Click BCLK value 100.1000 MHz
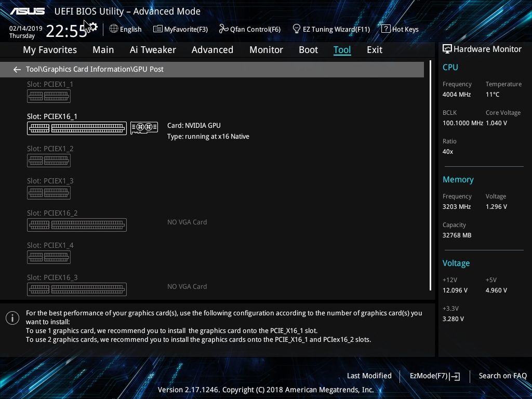This screenshot has height=399, width=532. (463, 123)
